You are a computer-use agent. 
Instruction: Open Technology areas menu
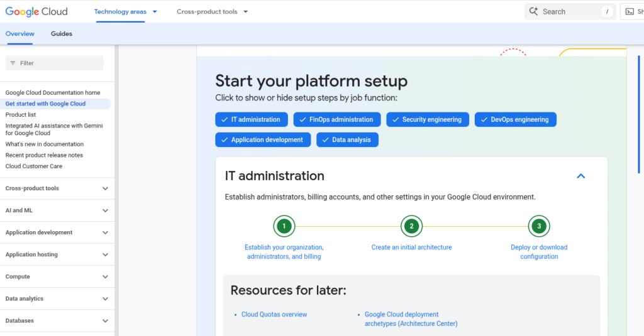click(120, 11)
